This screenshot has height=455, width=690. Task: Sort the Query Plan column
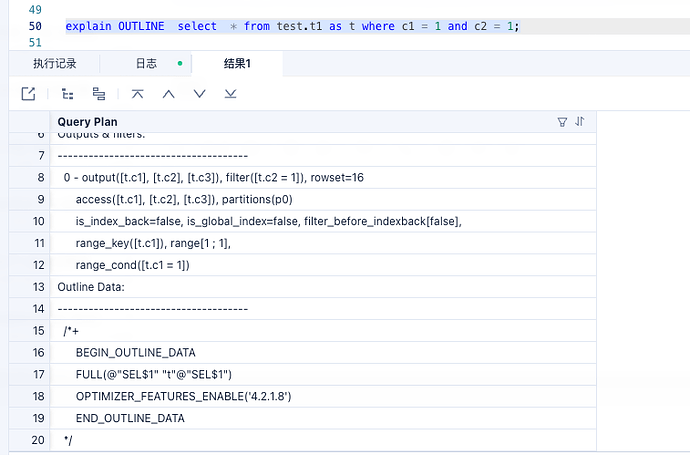(580, 122)
